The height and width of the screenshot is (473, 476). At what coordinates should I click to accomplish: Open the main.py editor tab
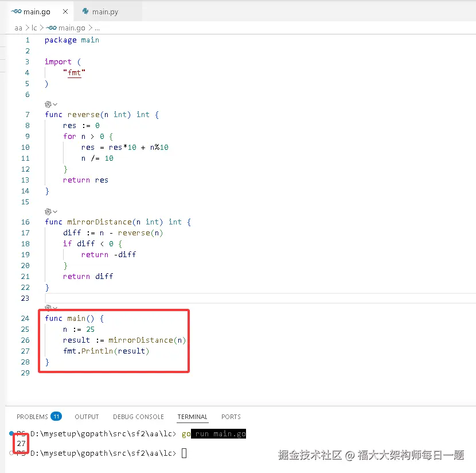105,12
